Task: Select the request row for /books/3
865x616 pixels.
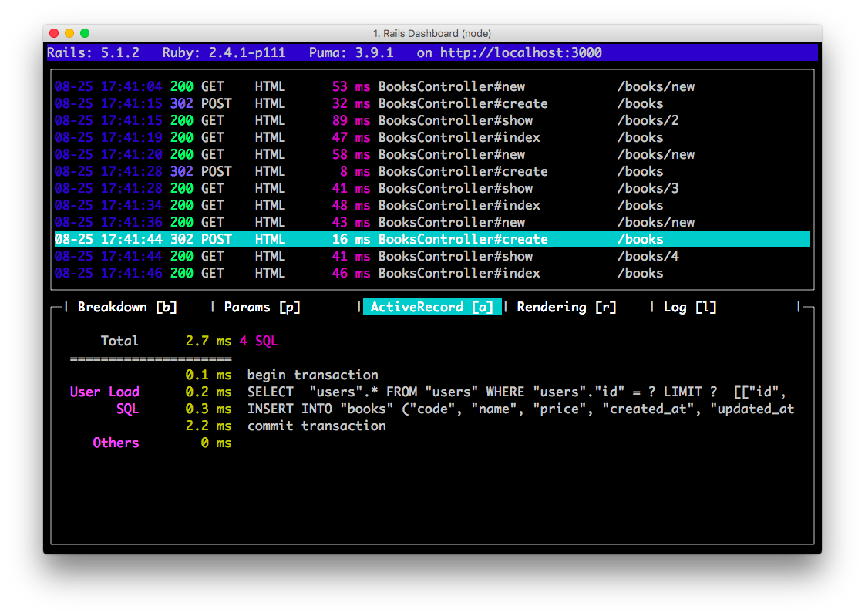Action: pos(432,189)
